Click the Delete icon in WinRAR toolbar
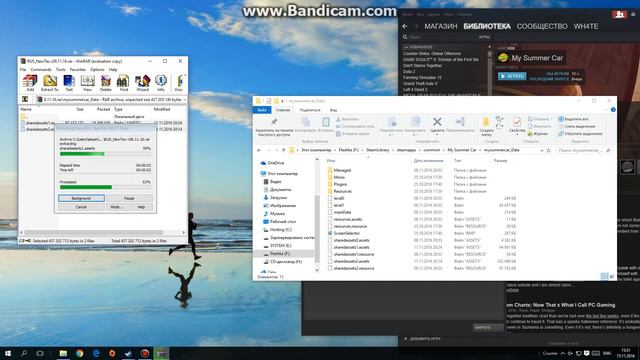The width and height of the screenshot is (640, 360). [x=106, y=83]
